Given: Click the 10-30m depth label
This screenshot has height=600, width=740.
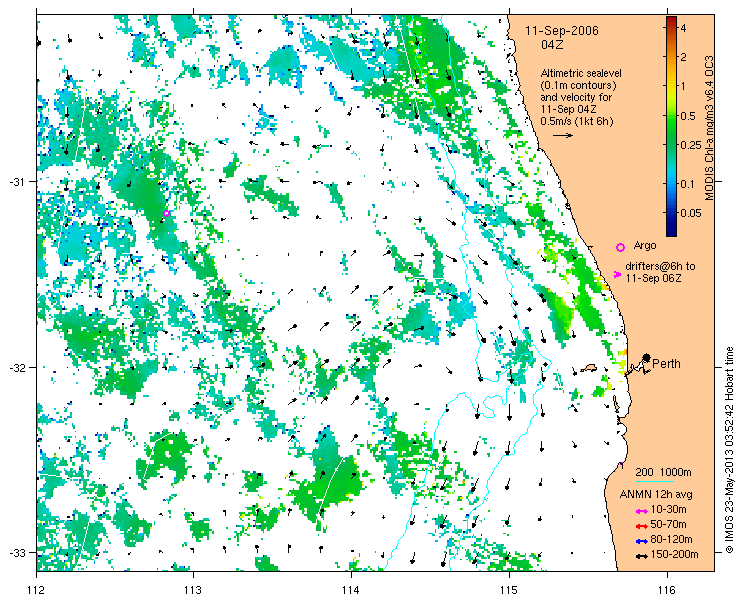Looking at the screenshot, I should tap(668, 509).
